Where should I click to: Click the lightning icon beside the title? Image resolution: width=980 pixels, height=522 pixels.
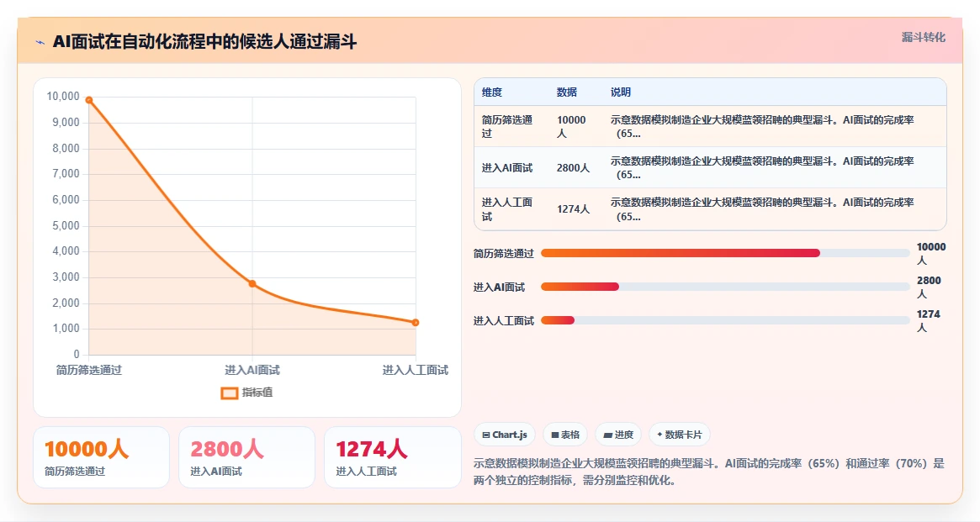tap(40, 43)
